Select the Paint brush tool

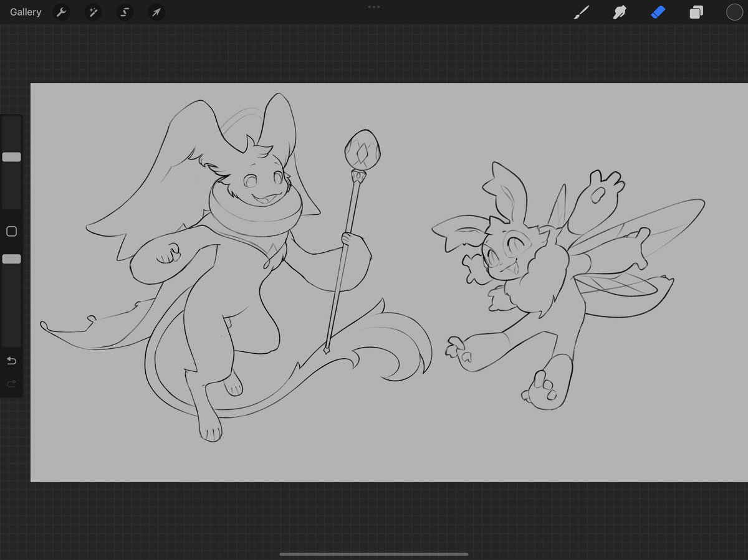click(581, 12)
